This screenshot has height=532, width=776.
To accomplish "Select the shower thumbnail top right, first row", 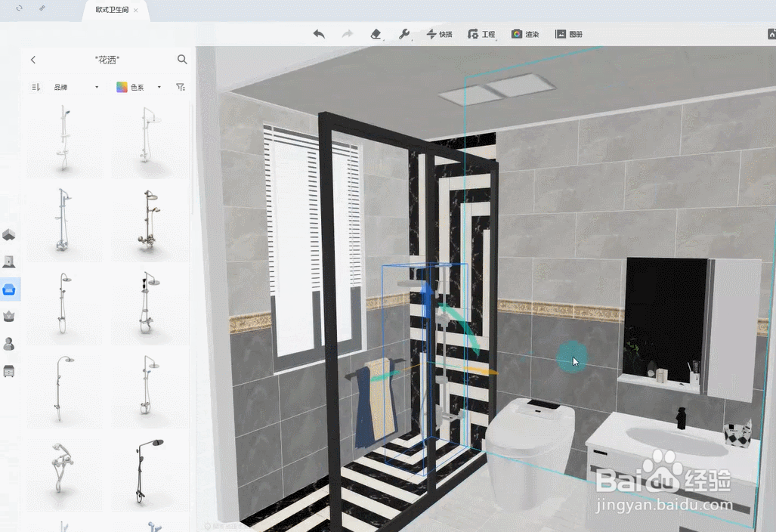I will pyautogui.click(x=150, y=140).
